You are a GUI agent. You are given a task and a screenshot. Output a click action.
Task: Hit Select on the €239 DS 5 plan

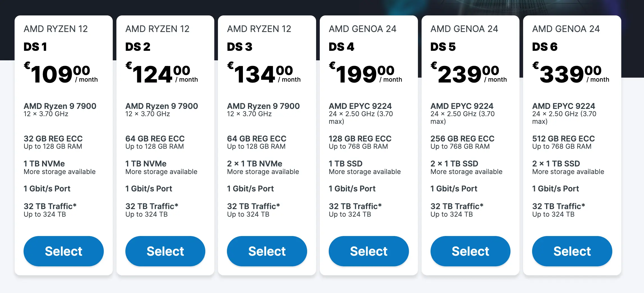[x=470, y=251]
